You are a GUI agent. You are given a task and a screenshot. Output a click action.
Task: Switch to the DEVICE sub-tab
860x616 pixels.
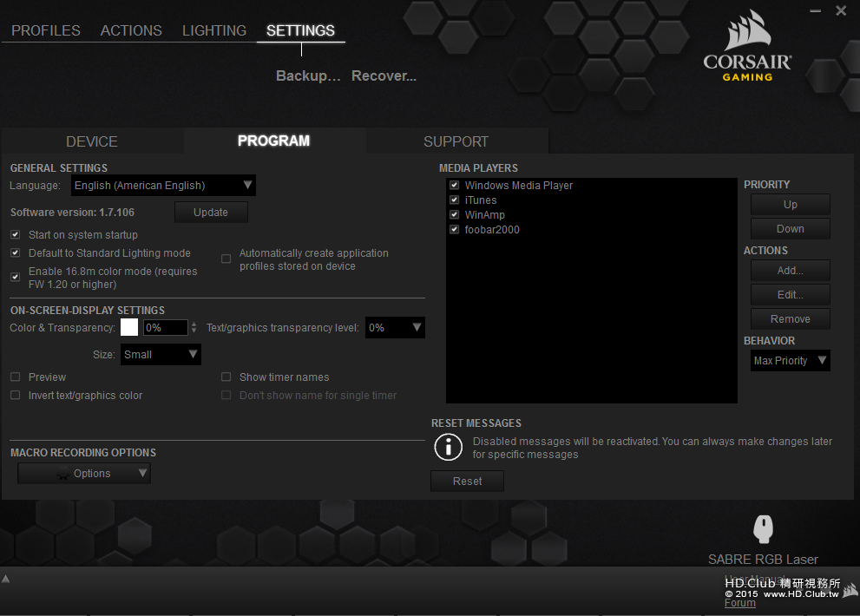click(x=92, y=141)
